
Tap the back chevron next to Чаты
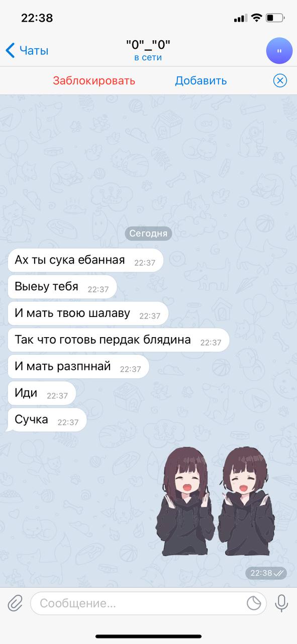(10, 50)
